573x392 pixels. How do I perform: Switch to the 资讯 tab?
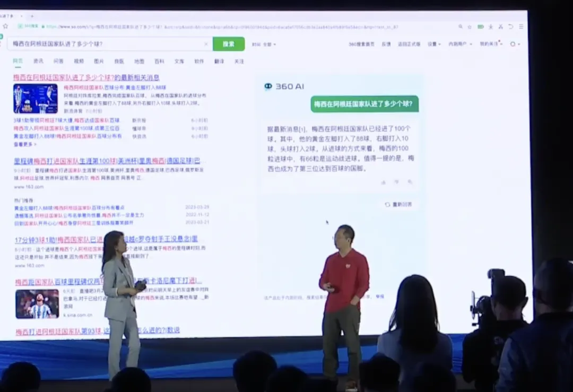38,61
